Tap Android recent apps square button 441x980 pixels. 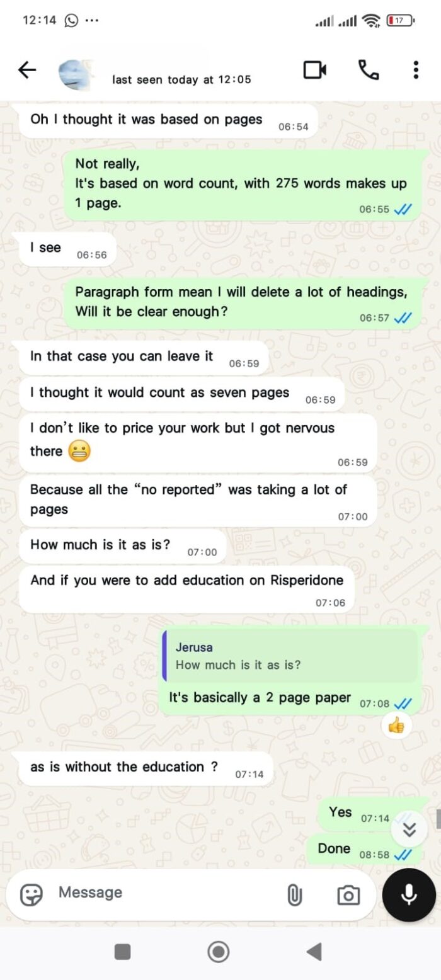(123, 951)
